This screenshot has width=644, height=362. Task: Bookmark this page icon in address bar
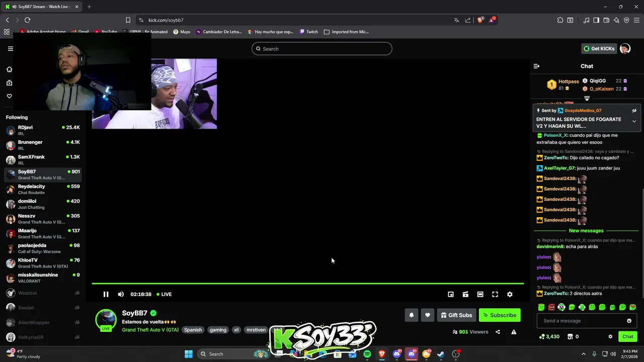[x=128, y=20]
